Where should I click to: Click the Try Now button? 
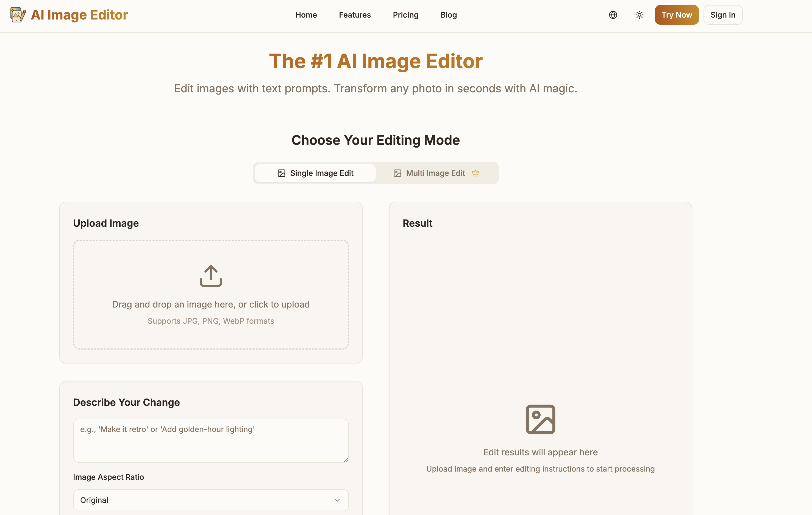click(677, 15)
